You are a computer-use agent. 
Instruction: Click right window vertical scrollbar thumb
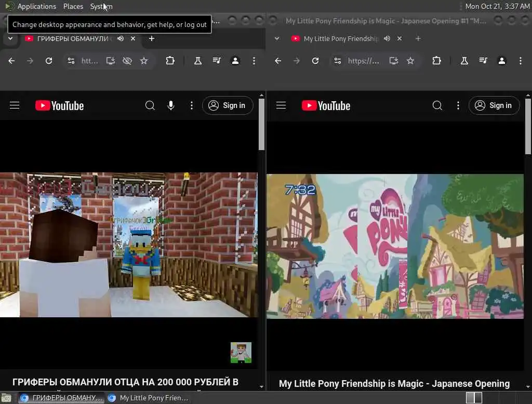528,126
